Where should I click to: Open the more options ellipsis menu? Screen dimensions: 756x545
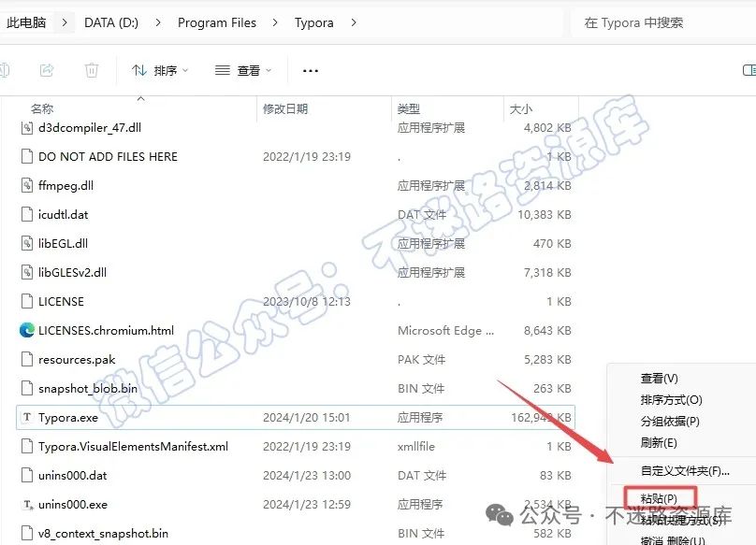[x=310, y=71]
